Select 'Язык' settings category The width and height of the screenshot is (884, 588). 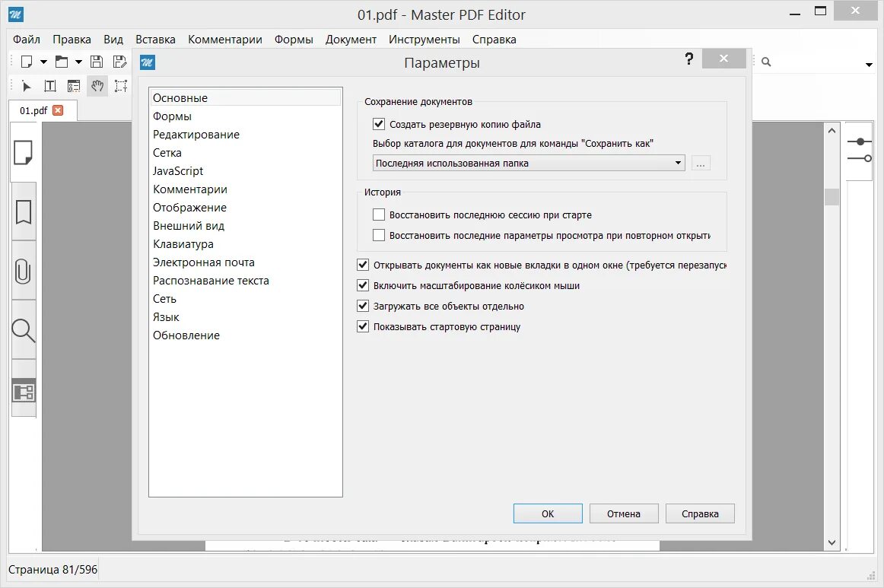click(245, 317)
